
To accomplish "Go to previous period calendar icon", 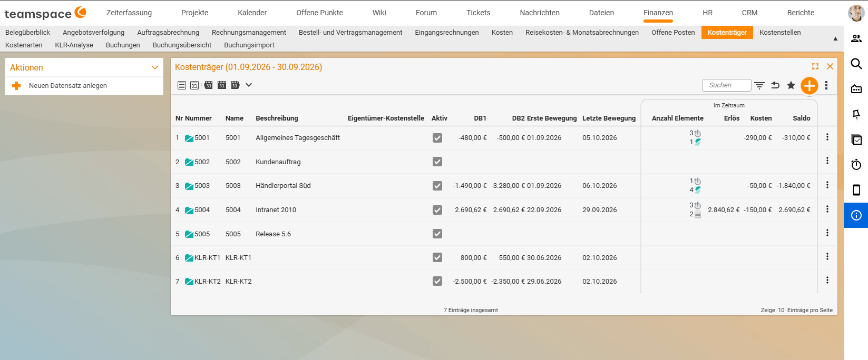I will [209, 85].
